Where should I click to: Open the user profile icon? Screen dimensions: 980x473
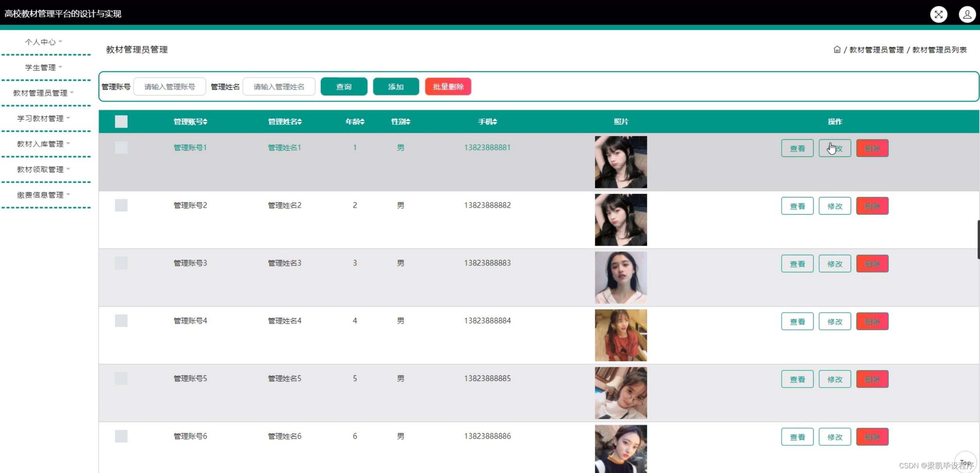[967, 14]
